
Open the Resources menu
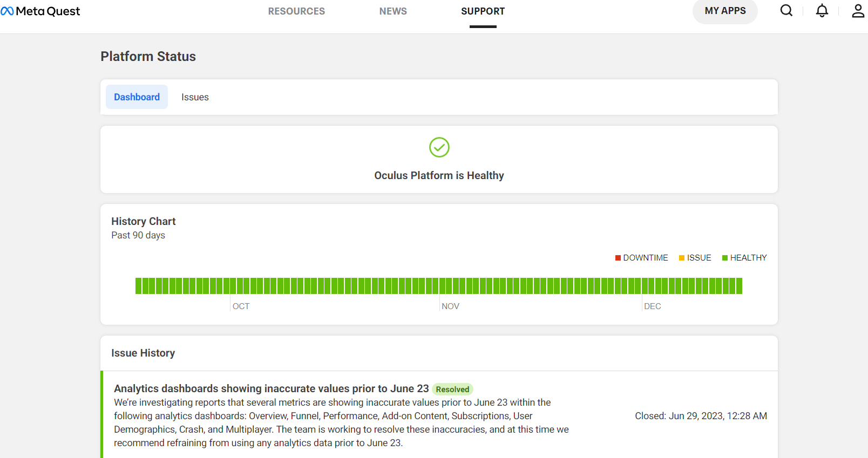(x=296, y=11)
